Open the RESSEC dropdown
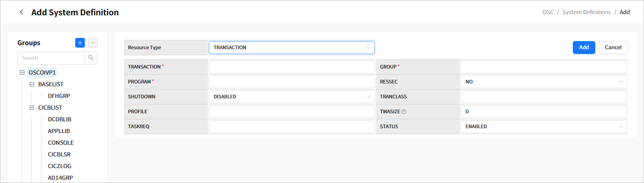 coord(543,82)
